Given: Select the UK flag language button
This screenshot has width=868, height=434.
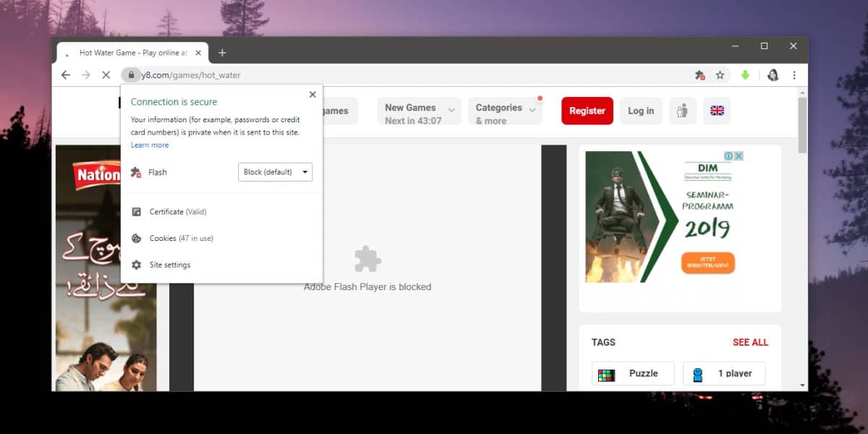Looking at the screenshot, I should (x=717, y=111).
